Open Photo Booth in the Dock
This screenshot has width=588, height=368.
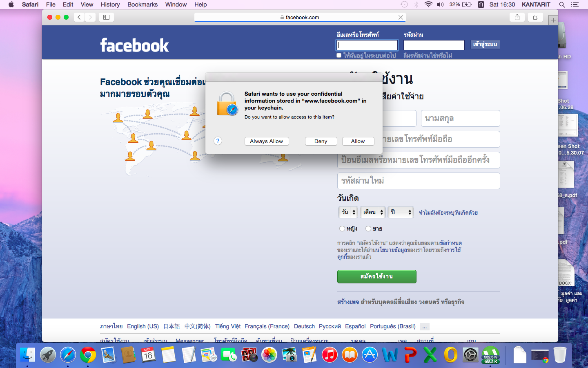(x=249, y=355)
